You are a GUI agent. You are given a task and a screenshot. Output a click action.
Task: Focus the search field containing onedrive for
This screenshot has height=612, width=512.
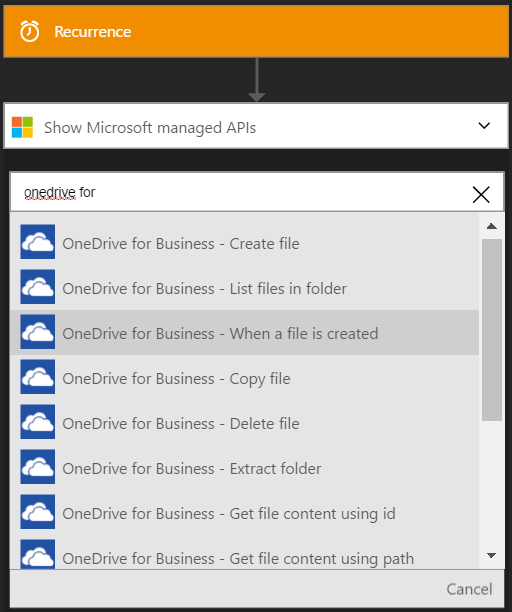[242, 192]
